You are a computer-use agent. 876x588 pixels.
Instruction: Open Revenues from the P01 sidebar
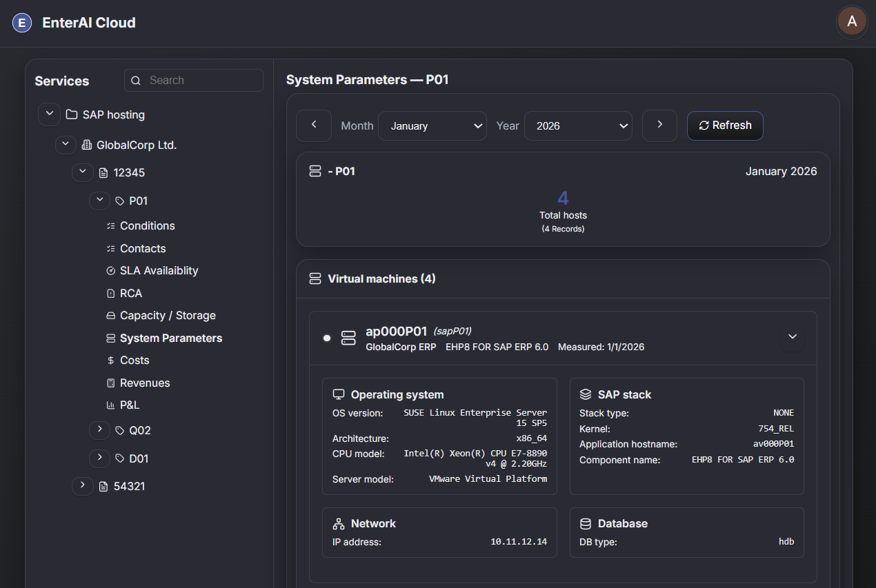(x=144, y=383)
